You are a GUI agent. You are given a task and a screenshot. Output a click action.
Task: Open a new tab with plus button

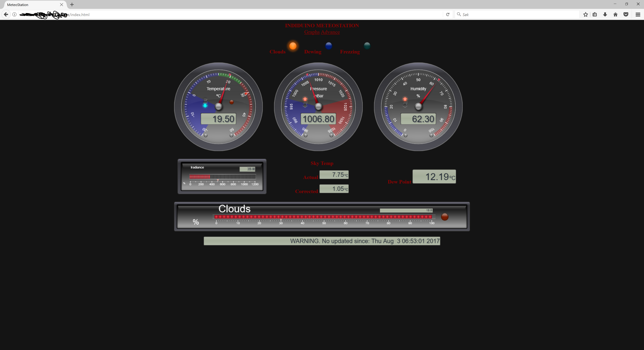tap(72, 5)
